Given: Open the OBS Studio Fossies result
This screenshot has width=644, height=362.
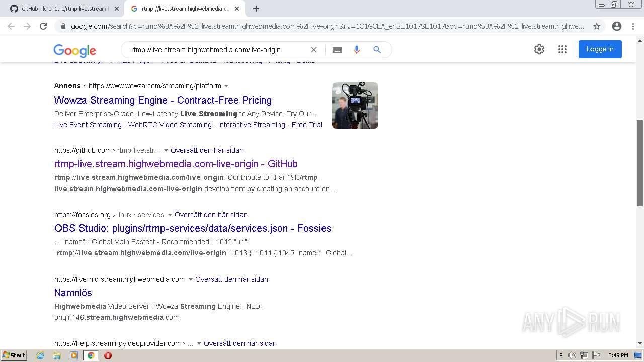Looking at the screenshot, I should [193, 228].
